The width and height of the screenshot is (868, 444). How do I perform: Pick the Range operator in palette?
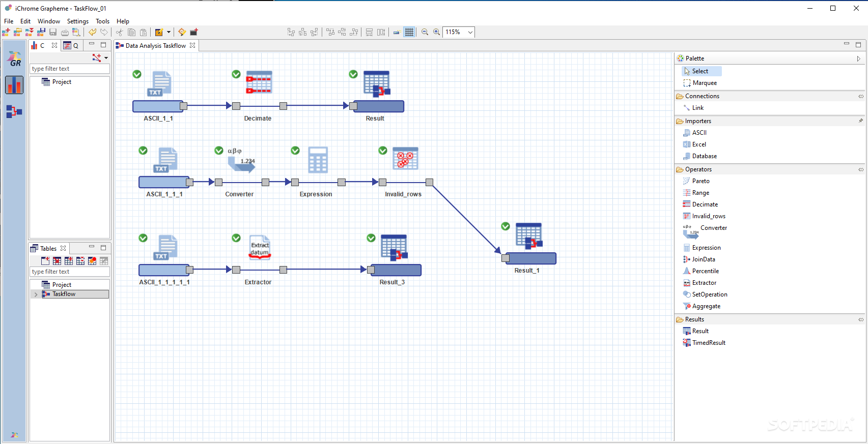tap(696, 193)
